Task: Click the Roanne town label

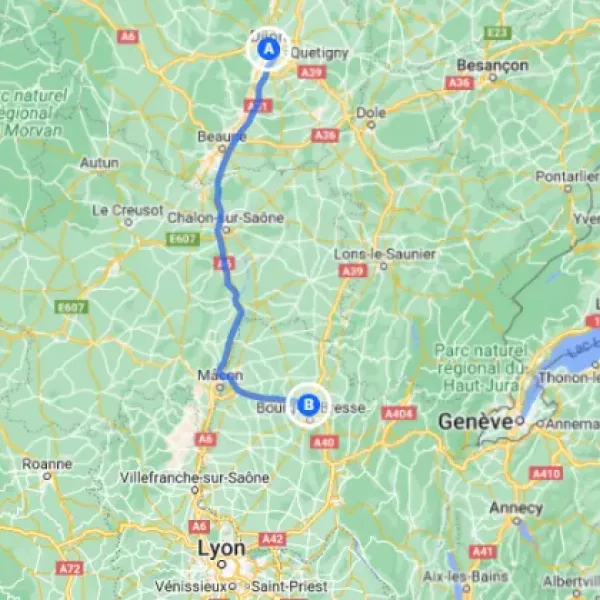Action: pyautogui.click(x=47, y=464)
